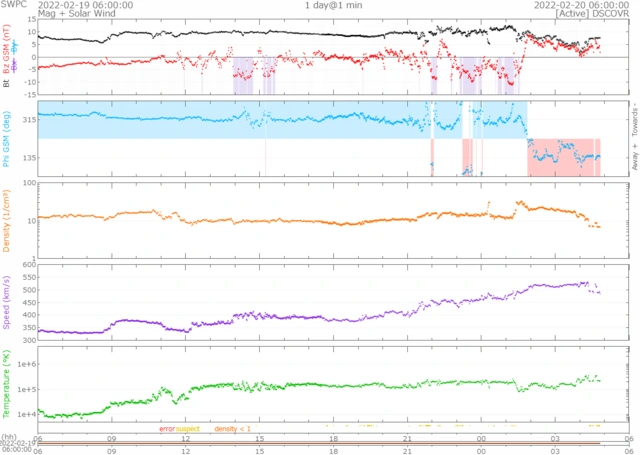Click the '[Active] DSCOVR' source label
This screenshot has width=640, height=455.
coord(592,13)
